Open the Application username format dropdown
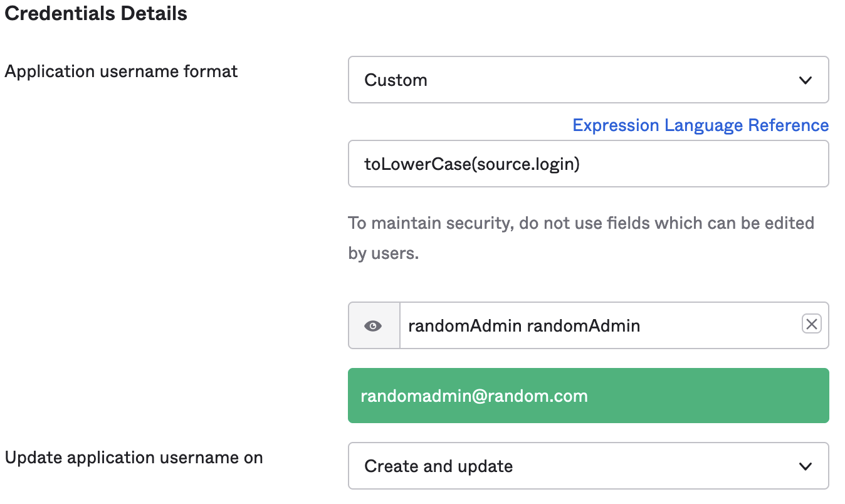This screenshot has width=845, height=504. [x=588, y=80]
